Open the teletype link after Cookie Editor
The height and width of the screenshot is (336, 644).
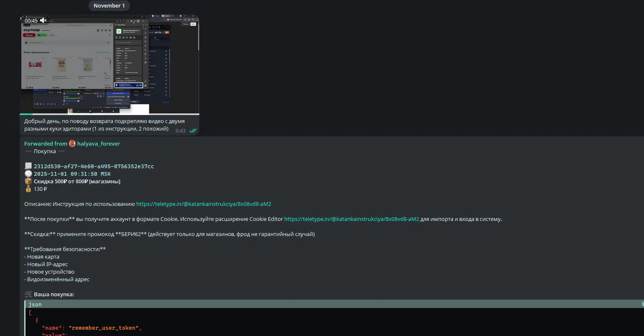pos(351,219)
